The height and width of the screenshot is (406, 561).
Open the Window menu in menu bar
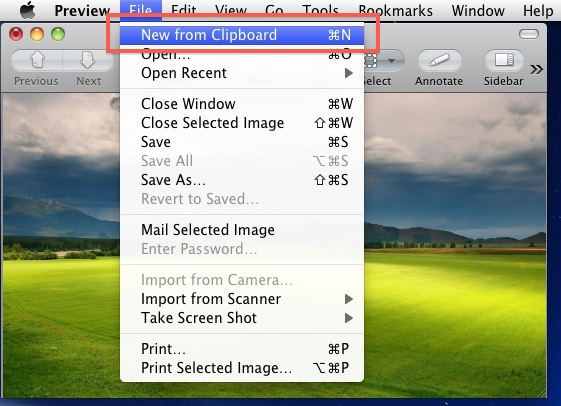pos(478,11)
